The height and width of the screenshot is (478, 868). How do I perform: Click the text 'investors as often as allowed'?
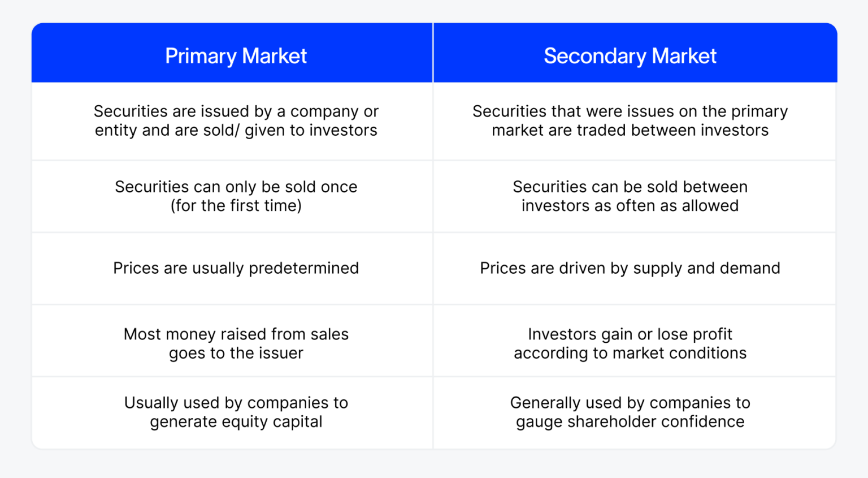[630, 206]
